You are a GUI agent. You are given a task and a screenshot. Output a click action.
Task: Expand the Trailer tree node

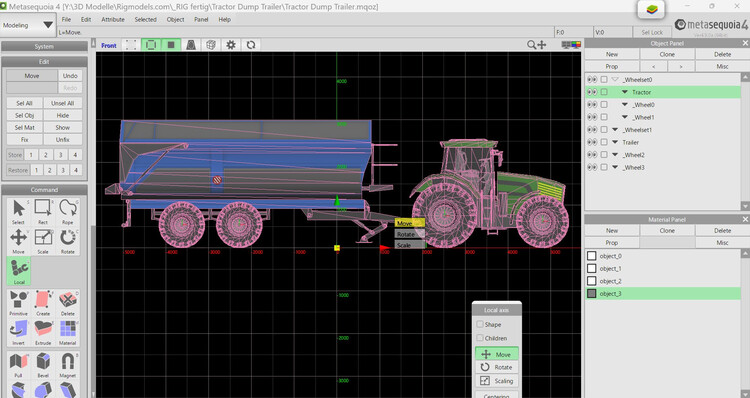pos(615,142)
